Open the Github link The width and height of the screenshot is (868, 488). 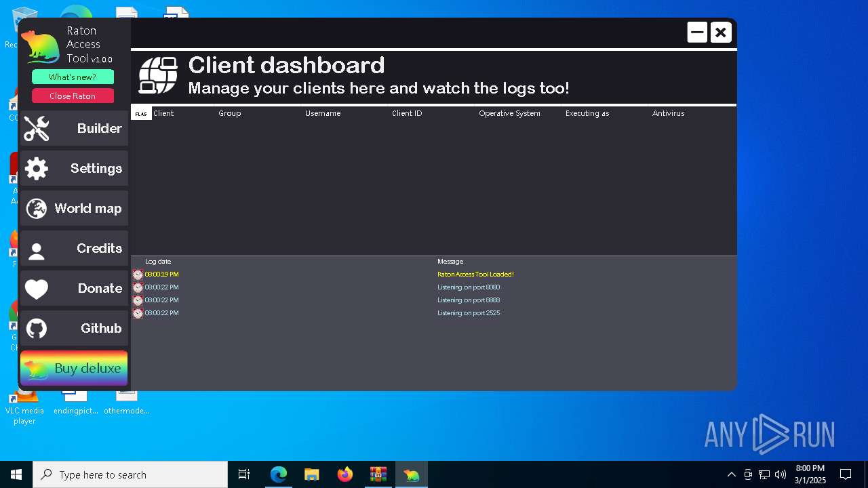[x=74, y=328]
